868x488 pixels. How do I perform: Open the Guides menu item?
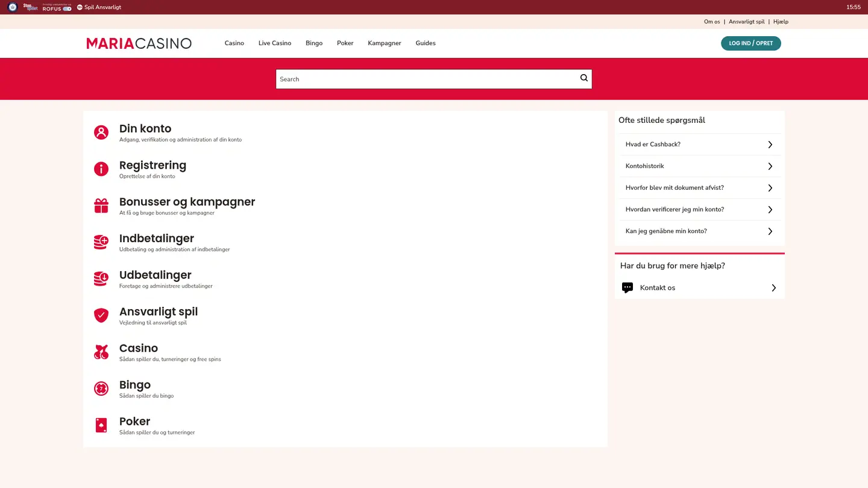point(426,43)
